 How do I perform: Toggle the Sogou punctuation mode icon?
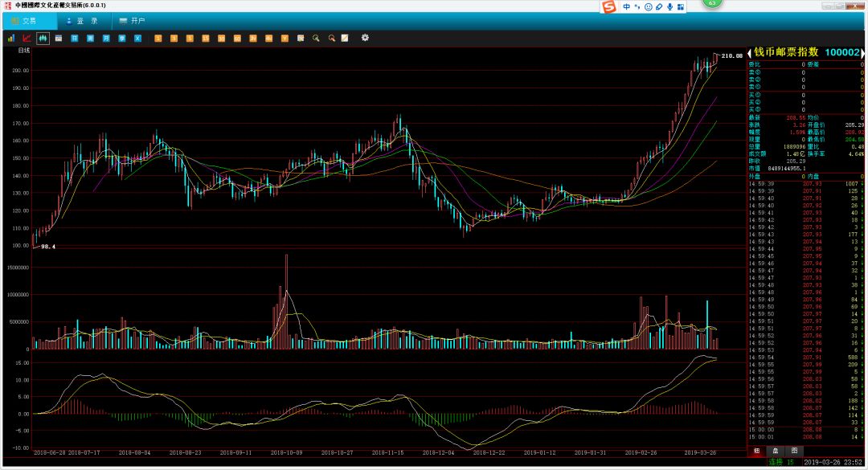coord(637,6)
